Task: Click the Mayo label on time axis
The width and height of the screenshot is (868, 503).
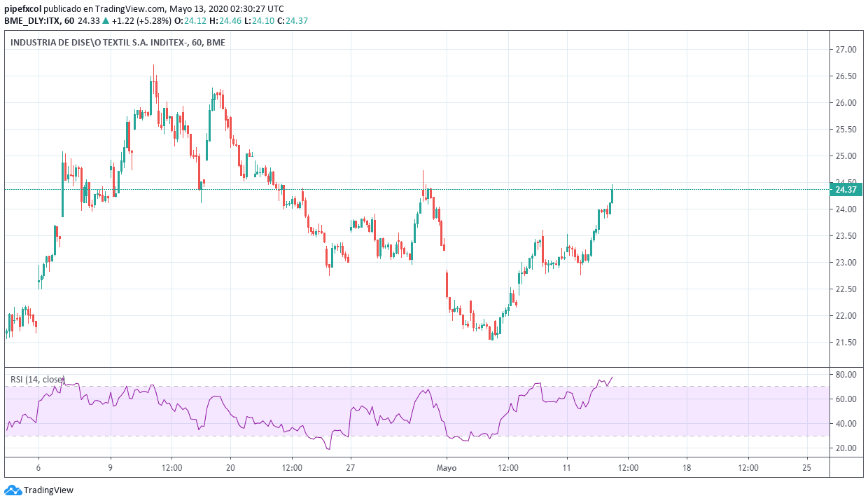Action: pos(446,467)
